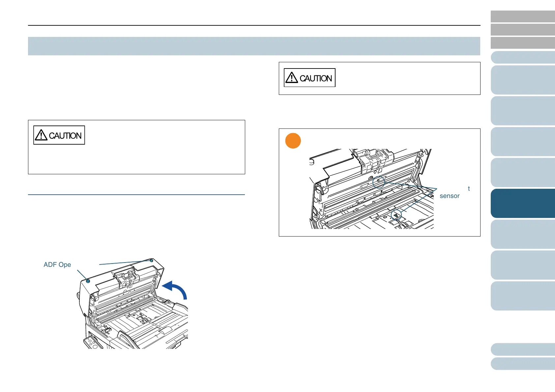Click the CAUTION warning triangle above the ADF illustration
The height and width of the screenshot is (392, 555).
point(41,135)
